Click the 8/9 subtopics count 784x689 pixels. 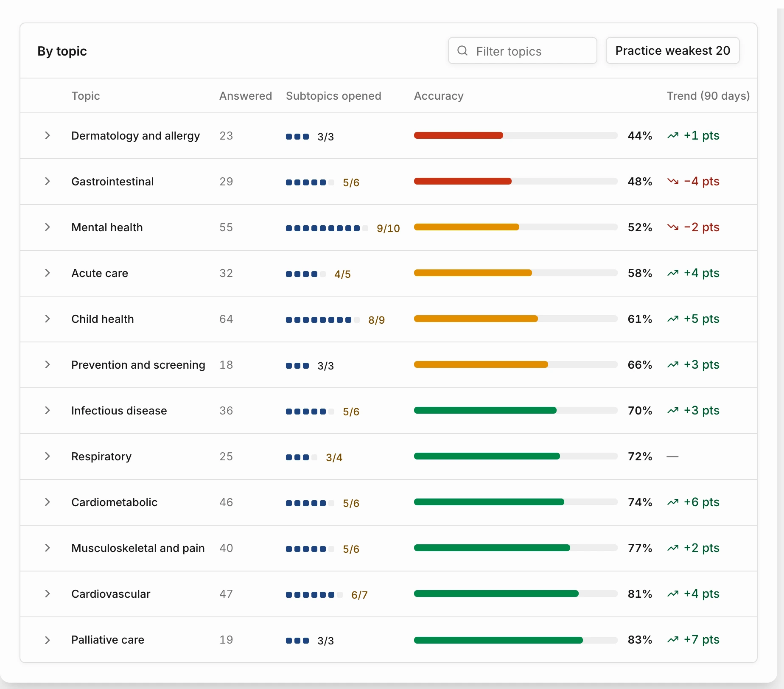(x=376, y=320)
